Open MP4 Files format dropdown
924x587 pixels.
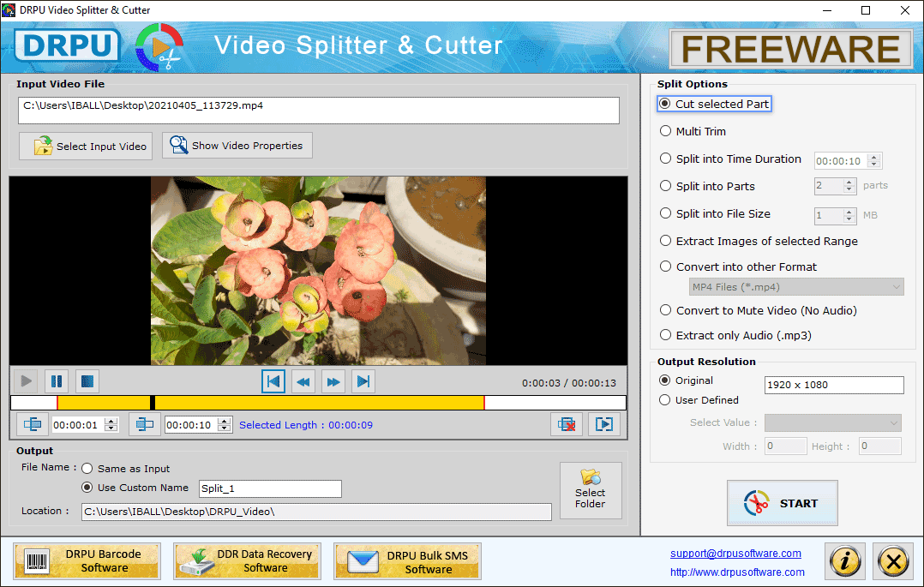point(796,287)
